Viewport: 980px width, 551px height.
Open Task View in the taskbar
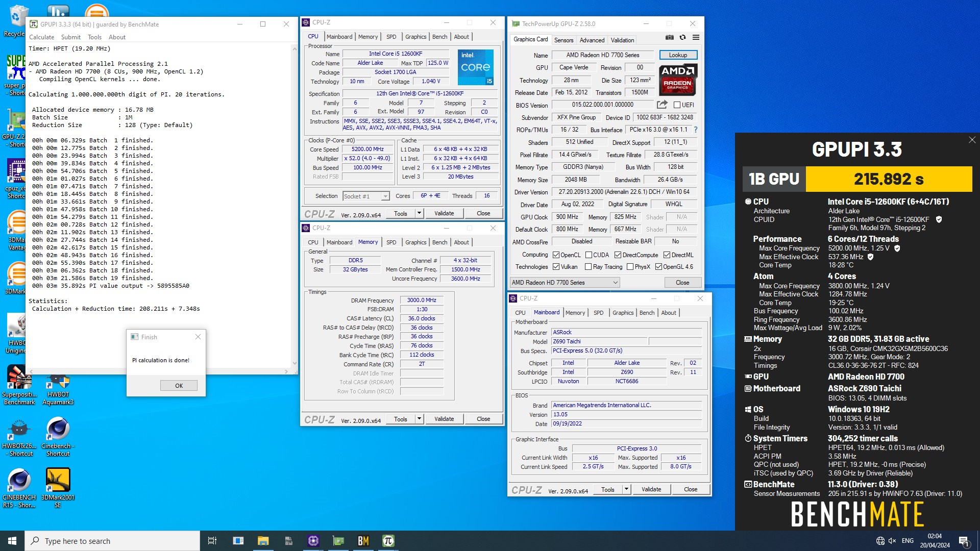(212, 541)
